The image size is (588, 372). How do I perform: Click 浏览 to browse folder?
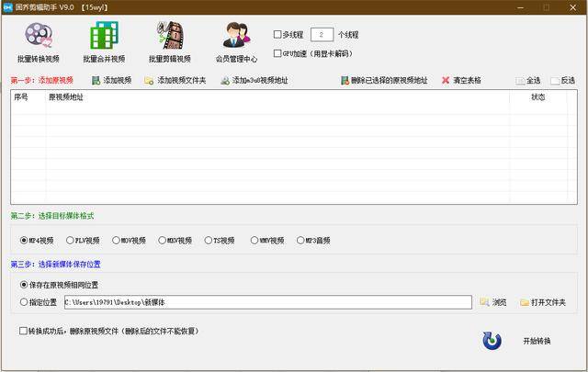click(x=492, y=302)
